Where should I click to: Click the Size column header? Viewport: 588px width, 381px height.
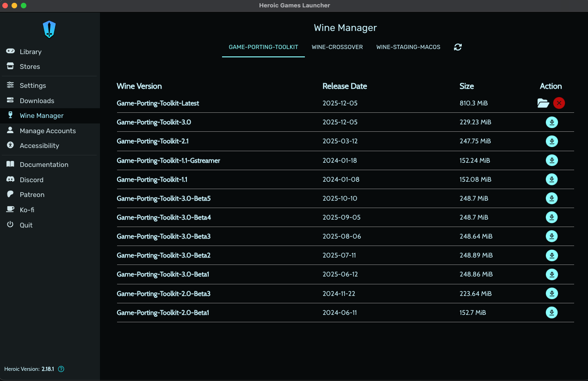467,86
